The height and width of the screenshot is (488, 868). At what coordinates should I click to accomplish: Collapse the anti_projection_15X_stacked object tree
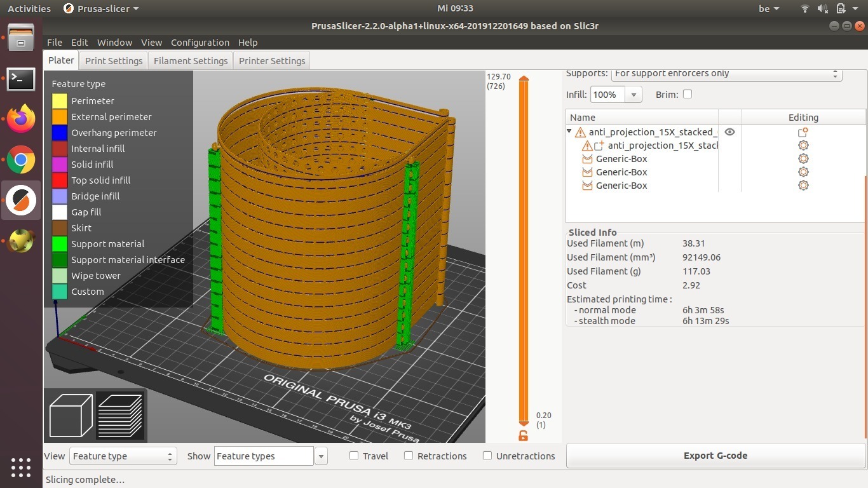click(569, 132)
